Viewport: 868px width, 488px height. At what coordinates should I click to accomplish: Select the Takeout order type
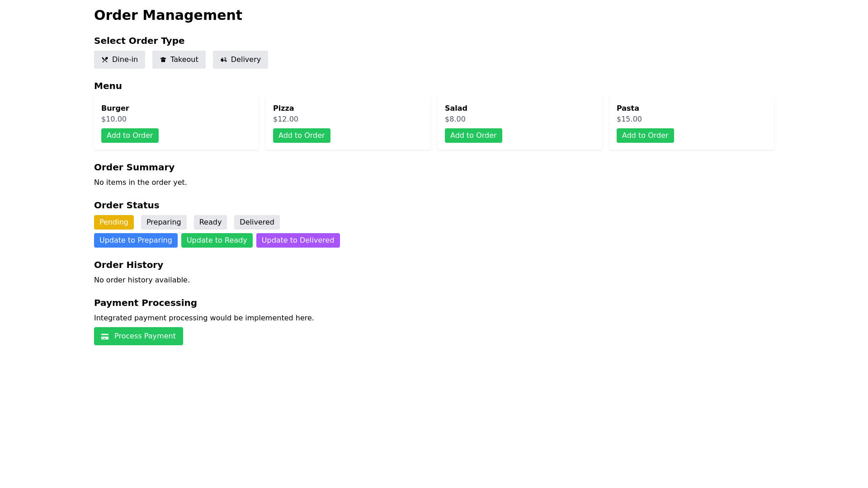pos(179,59)
